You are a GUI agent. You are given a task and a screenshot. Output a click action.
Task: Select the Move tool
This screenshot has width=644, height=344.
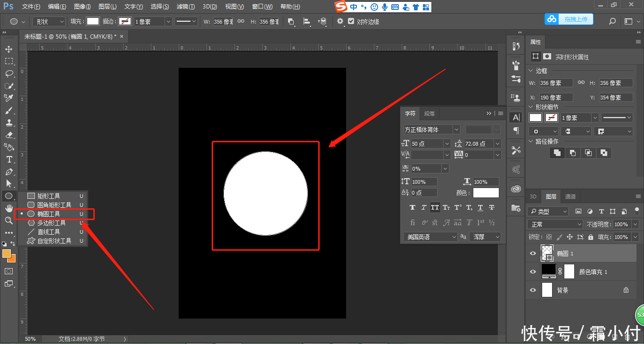[8, 49]
